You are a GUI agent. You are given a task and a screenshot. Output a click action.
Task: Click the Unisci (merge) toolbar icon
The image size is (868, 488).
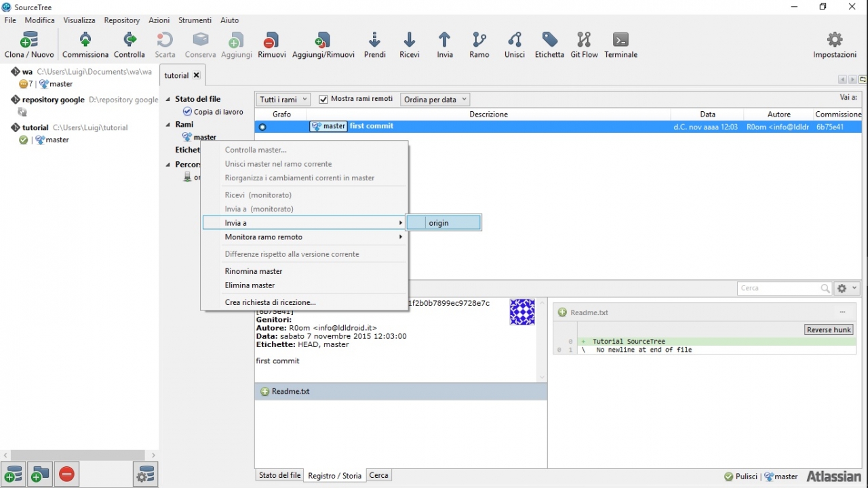point(515,40)
